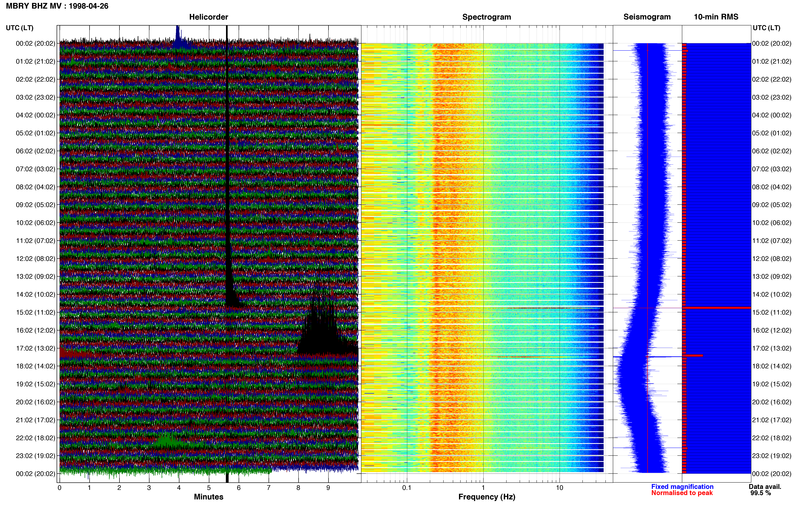Click the "Normalised to peak" legend text
The image size is (812, 508).
682,493
